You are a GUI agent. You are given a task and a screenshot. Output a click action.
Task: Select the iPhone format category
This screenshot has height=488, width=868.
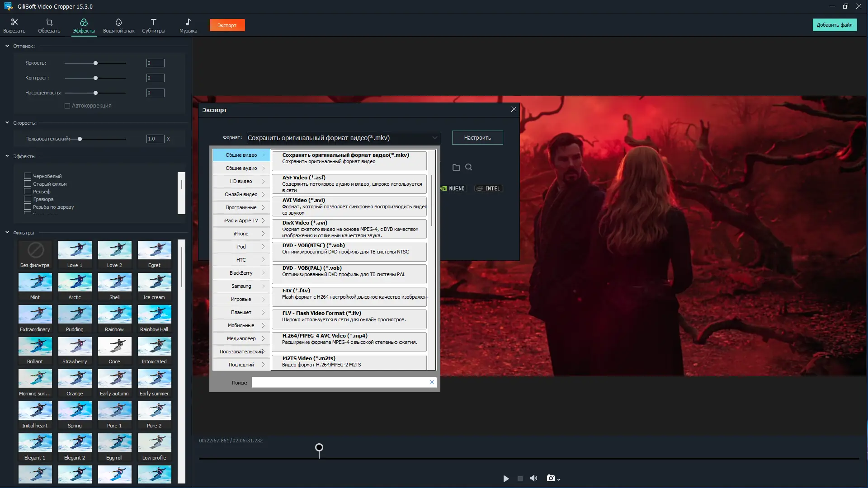click(x=241, y=234)
